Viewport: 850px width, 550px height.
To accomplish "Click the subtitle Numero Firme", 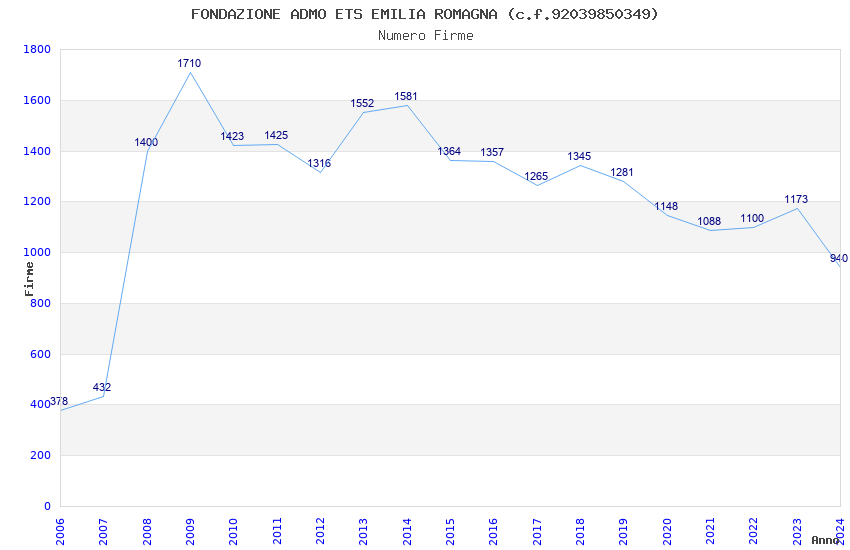I will 426,36.
